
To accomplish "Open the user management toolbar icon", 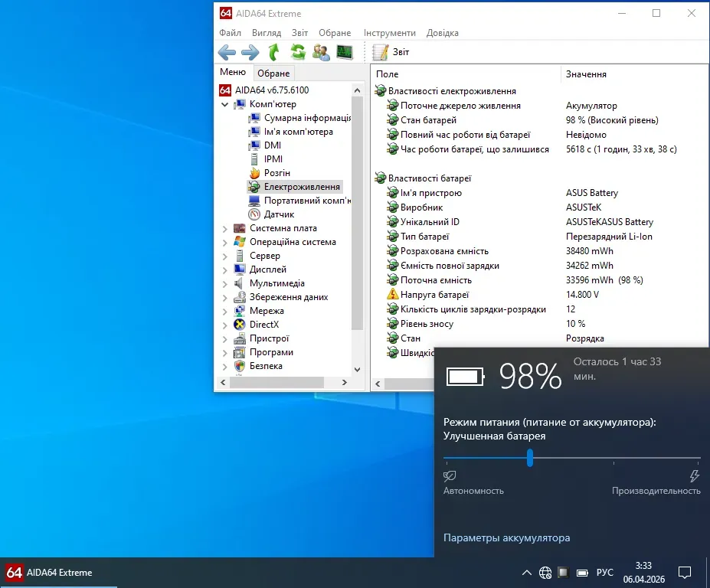I will click(322, 52).
